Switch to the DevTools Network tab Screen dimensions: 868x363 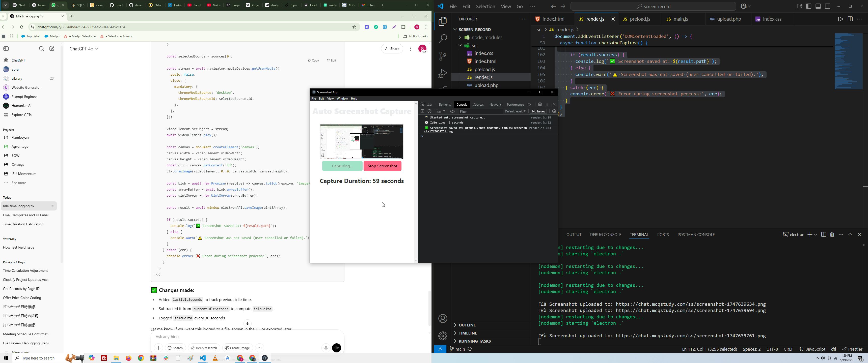tap(495, 105)
